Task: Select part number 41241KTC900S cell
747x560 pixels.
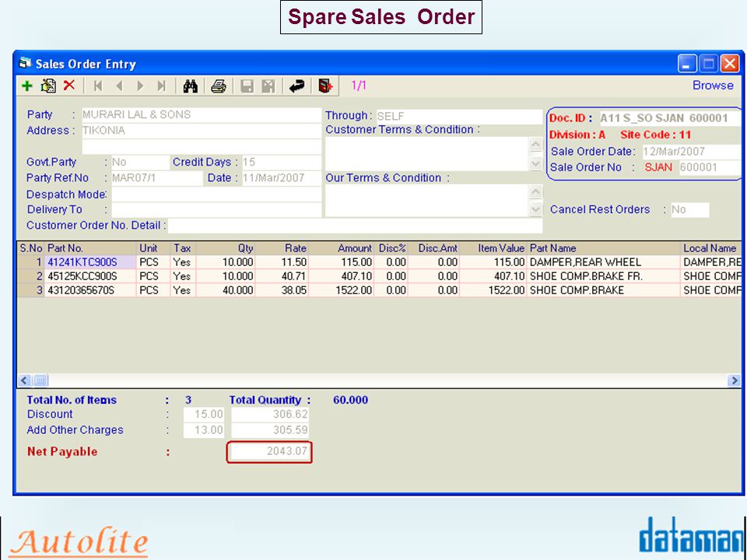Action: coord(90,262)
